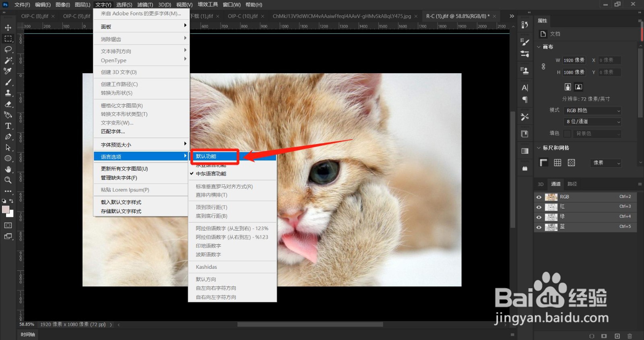Open the 文件(F) menu
This screenshot has height=340, width=644.
(x=22, y=5)
